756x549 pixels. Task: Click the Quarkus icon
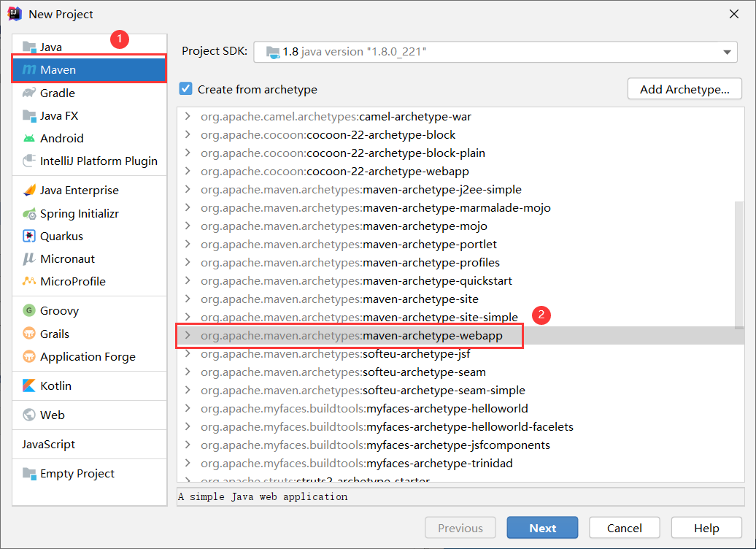point(29,236)
